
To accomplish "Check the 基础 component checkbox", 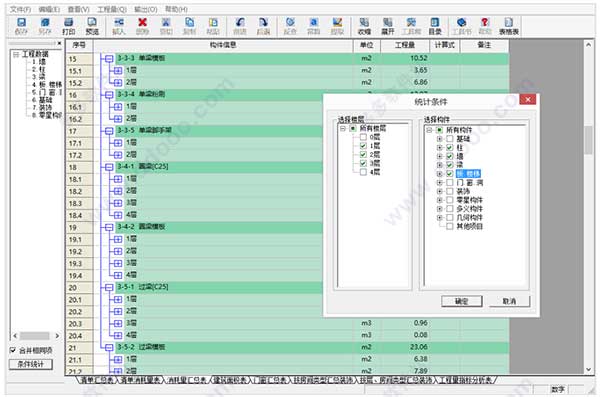I will point(450,139).
